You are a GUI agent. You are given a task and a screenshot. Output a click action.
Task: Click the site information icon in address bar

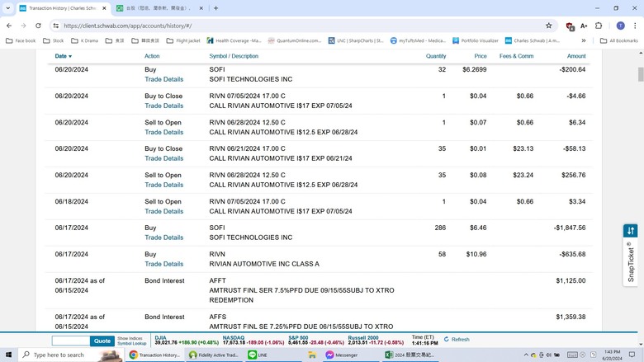click(56, 26)
